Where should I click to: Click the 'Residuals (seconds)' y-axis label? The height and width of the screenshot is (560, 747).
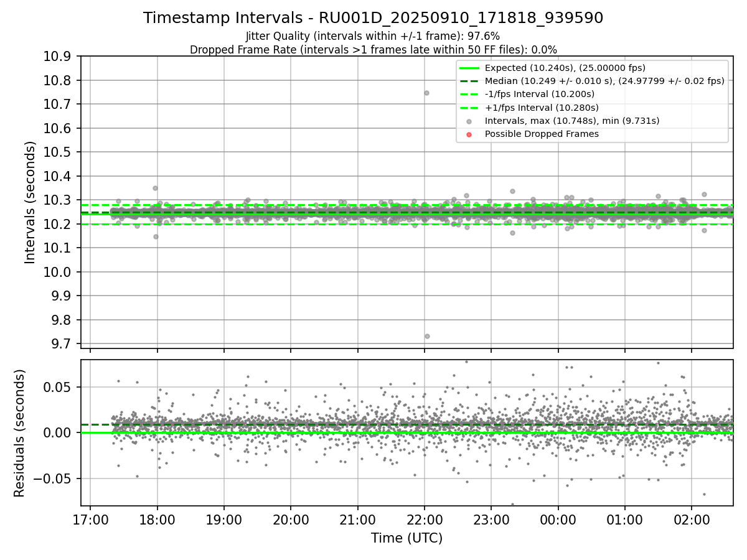click(19, 433)
